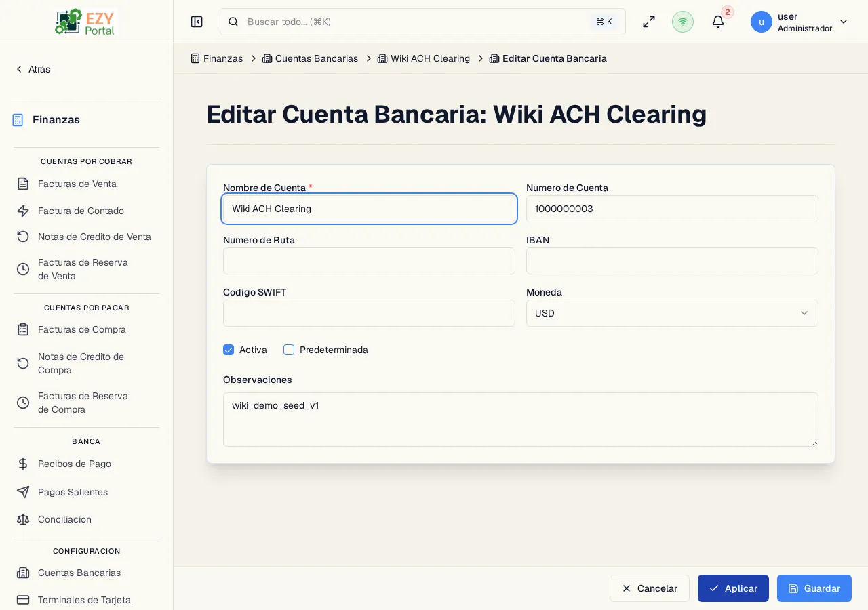Click the EZY Portal logo
This screenshot has height=610, width=868.
pos(85,22)
